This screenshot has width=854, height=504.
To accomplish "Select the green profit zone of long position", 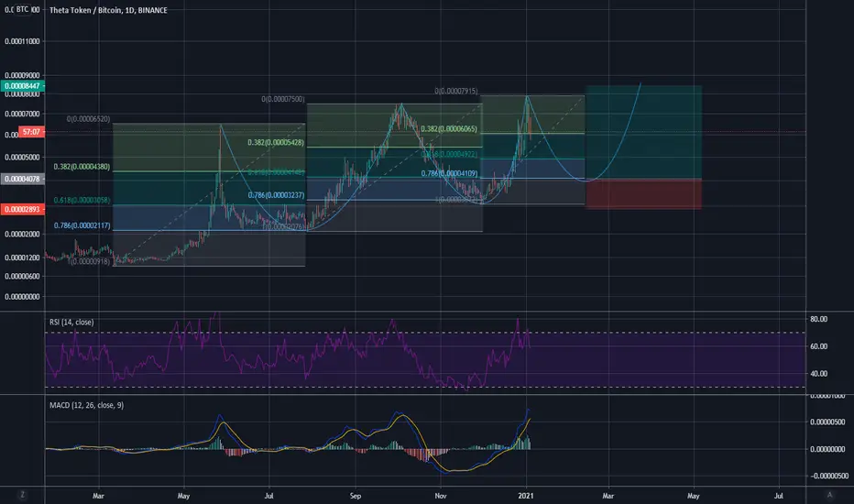I will [644, 132].
